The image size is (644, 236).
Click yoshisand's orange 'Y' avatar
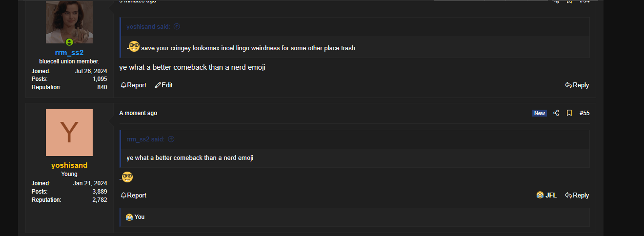click(x=69, y=133)
